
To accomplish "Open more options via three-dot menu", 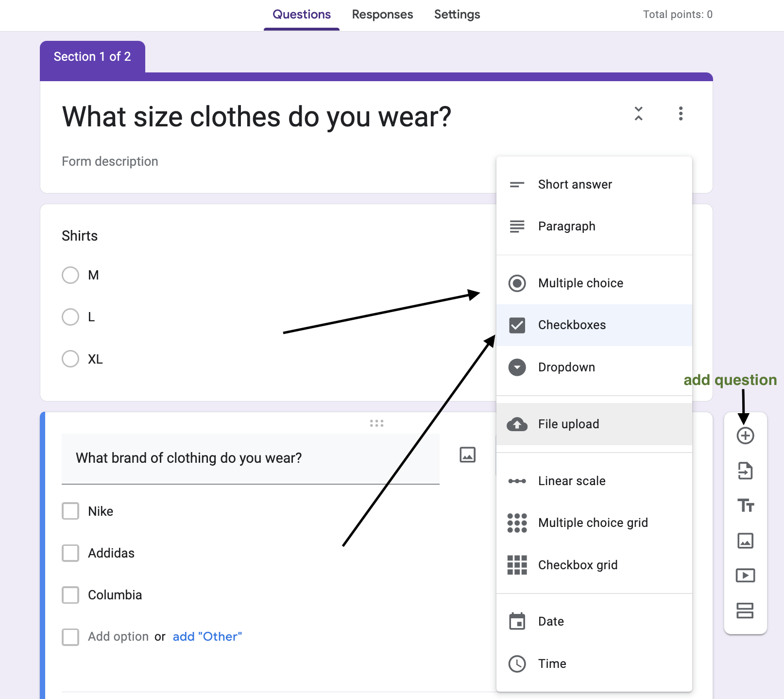I will (x=681, y=114).
